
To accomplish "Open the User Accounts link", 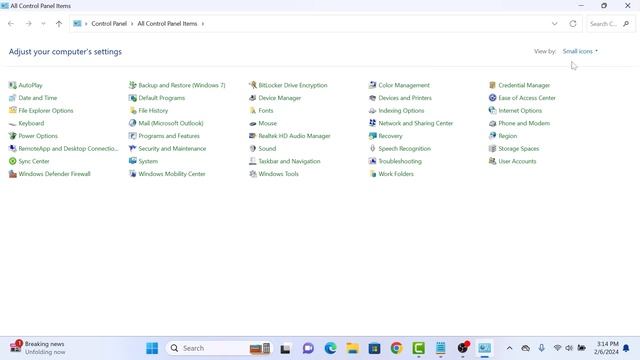I will (x=517, y=161).
